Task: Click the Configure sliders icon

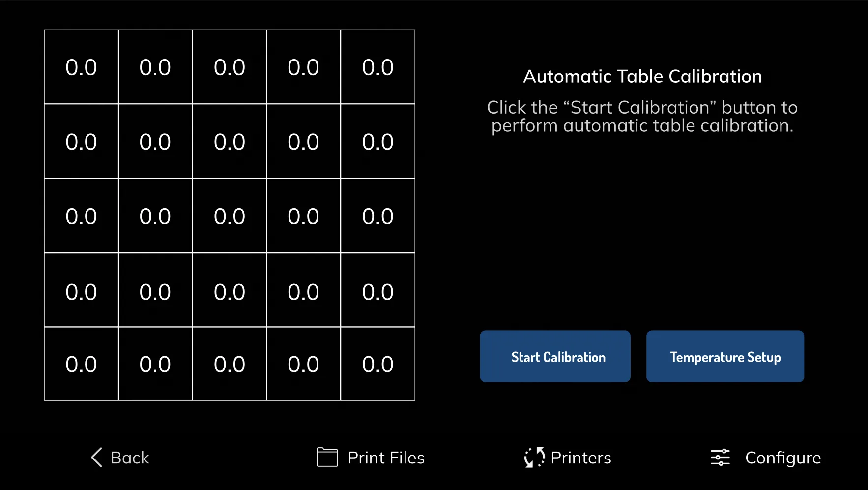Action: 720,458
